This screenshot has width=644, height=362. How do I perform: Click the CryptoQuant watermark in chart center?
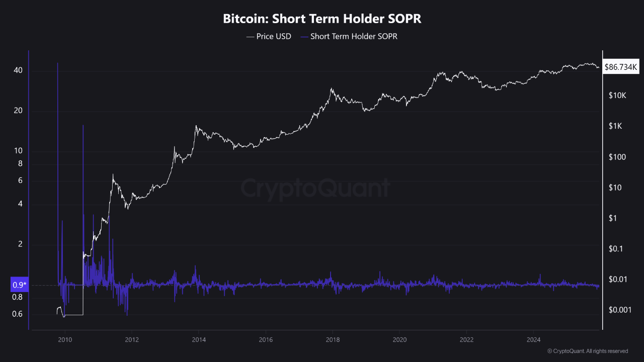point(315,189)
